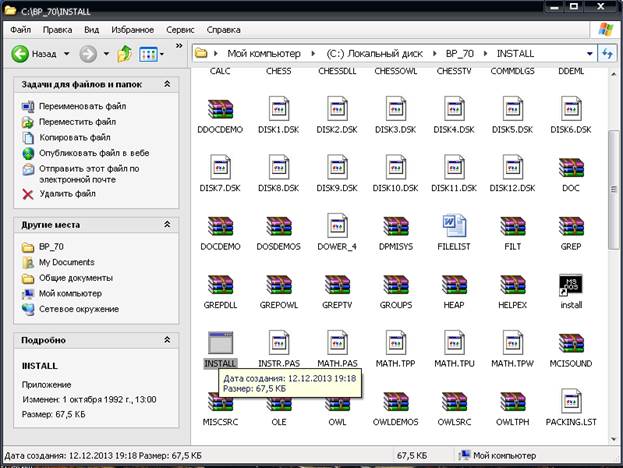Click the green Back arrow button
Viewport: 623px width, 468px height.
(x=20, y=54)
